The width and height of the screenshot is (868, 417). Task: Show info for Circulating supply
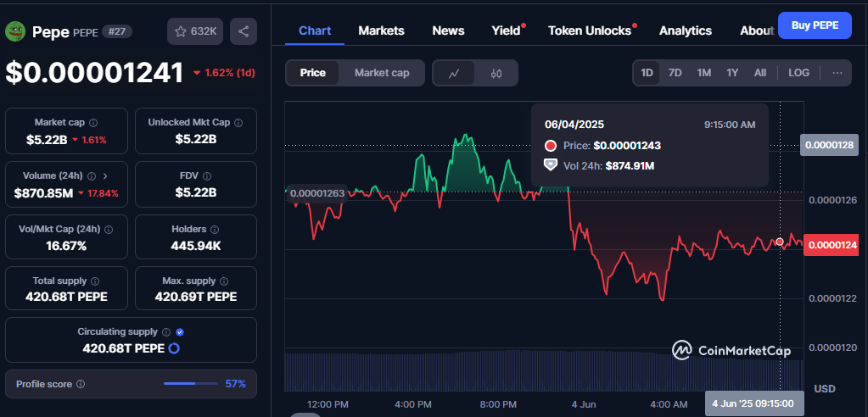(165, 332)
